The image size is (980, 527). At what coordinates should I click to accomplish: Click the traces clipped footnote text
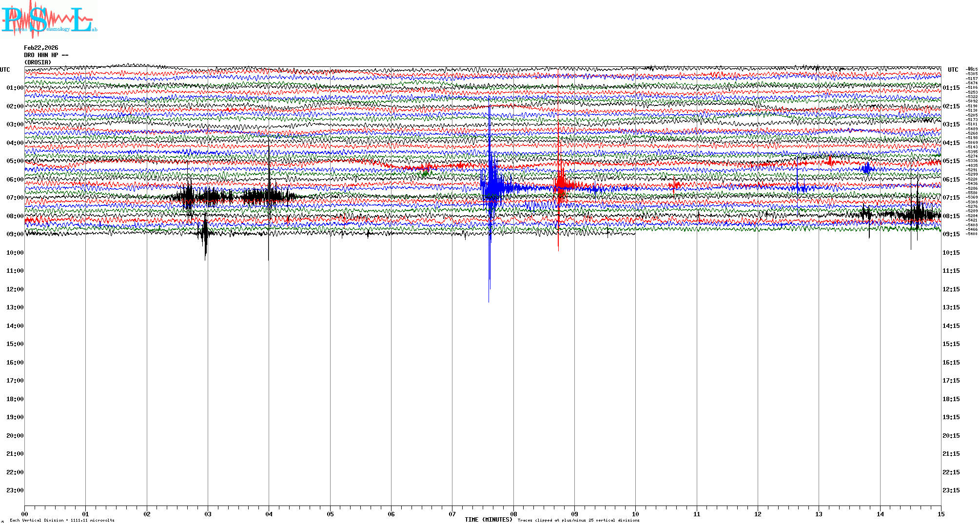coord(578,520)
